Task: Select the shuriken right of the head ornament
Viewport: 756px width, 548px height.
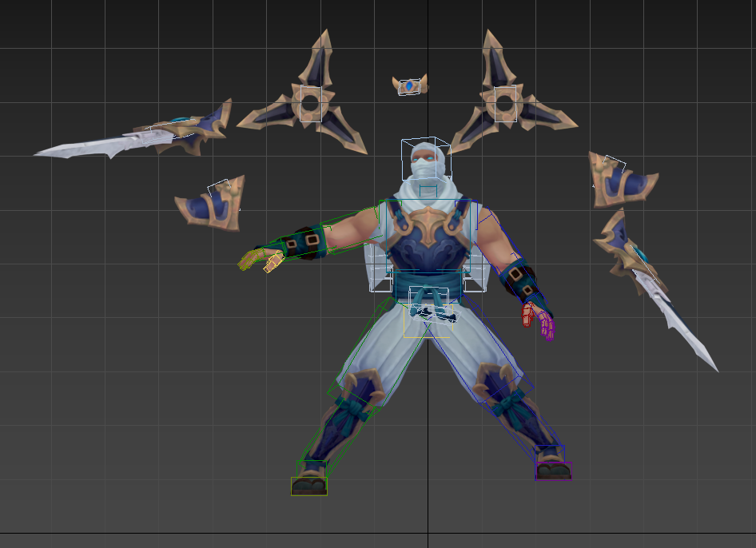Action: click(506, 102)
